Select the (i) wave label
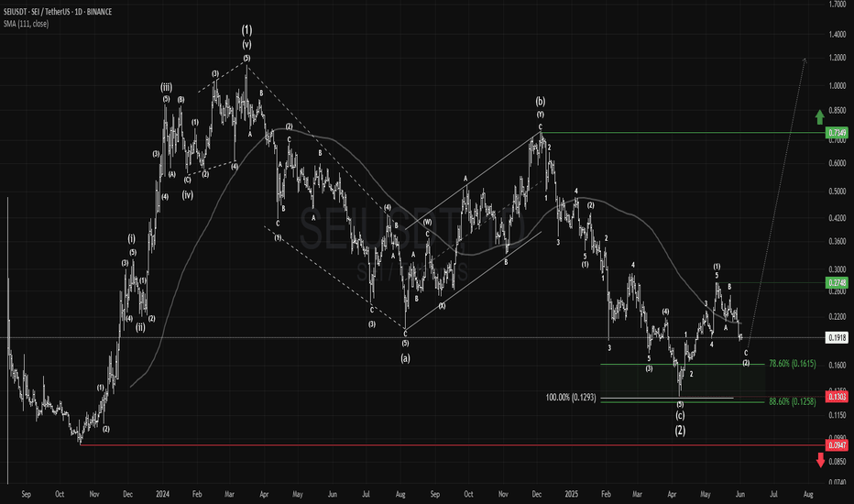This screenshot has height=504, width=854. 132,238
